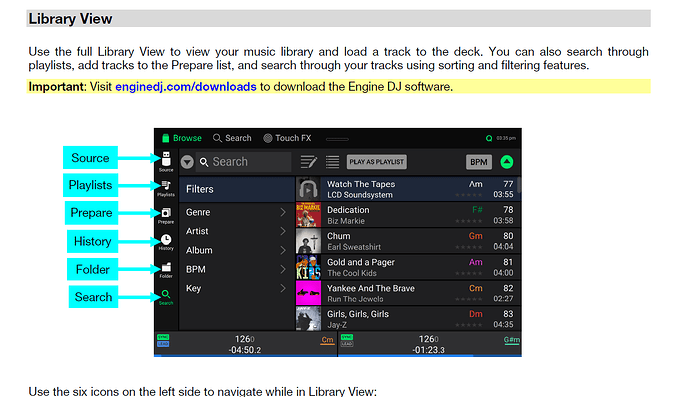This screenshot has height=397, width=689.
Task: Switch to the Browse tab
Action: coord(182,138)
